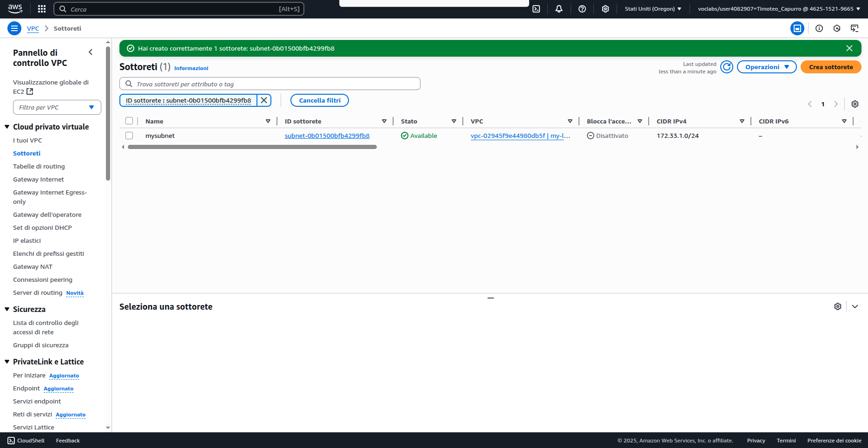This screenshot has width=868, height=448.
Task: Collapse the Cloud privato virtuale section
Action: 7,127
